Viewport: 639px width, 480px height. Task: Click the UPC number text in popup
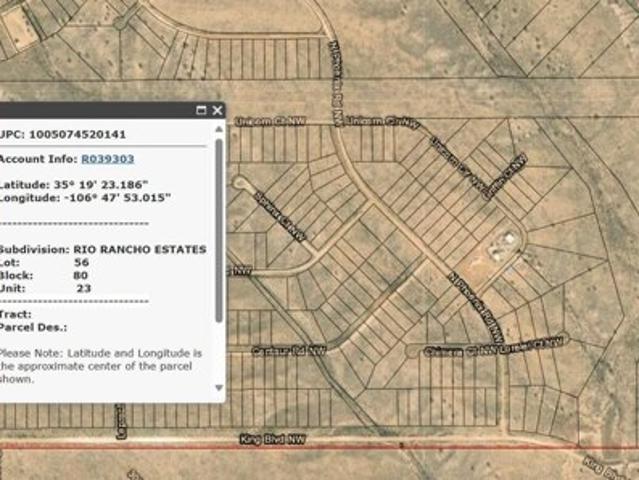[75, 133]
